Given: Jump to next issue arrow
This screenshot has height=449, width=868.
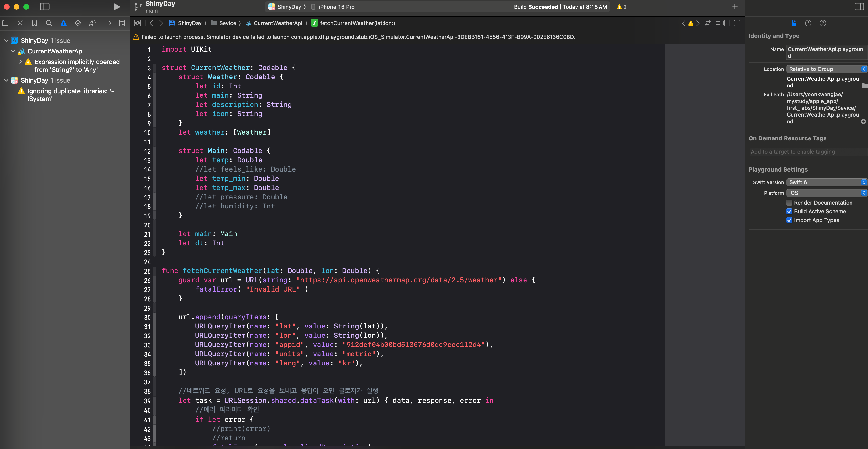Looking at the screenshot, I should pos(698,23).
